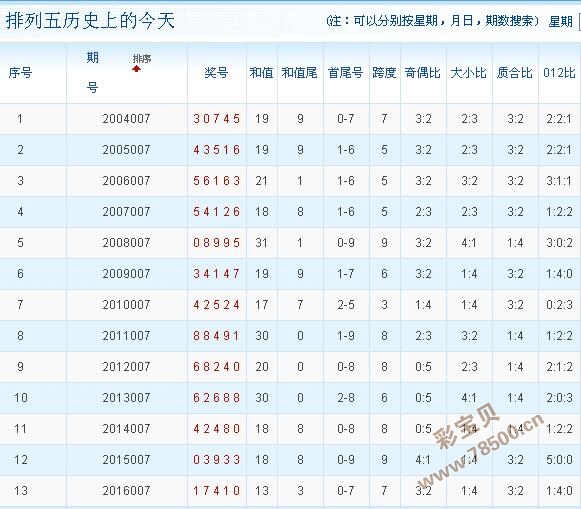
Task: Click 跨度 value 3 in row 2010007
Action: click(384, 305)
